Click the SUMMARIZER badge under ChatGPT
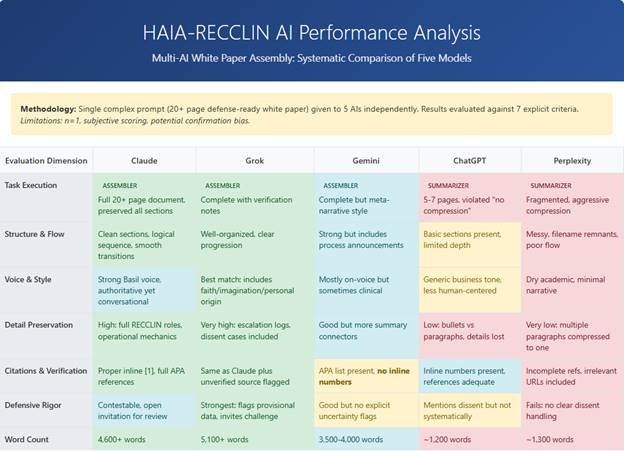The height and width of the screenshot is (451, 624). tap(449, 185)
